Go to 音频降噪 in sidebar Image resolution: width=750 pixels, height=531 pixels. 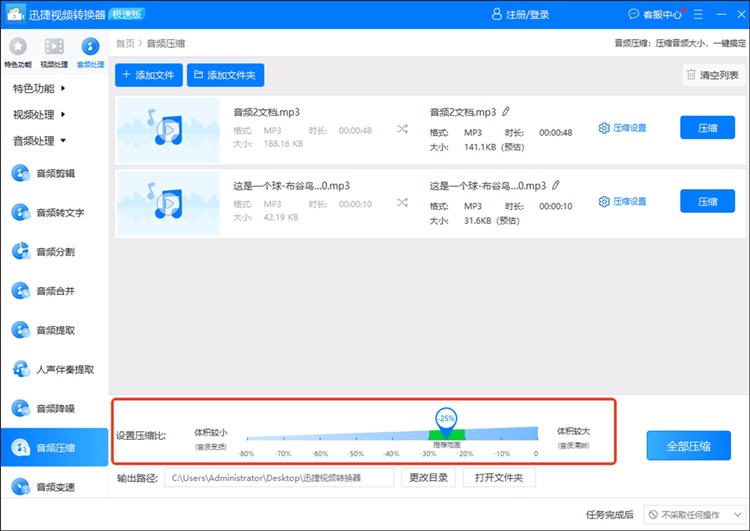click(x=55, y=409)
